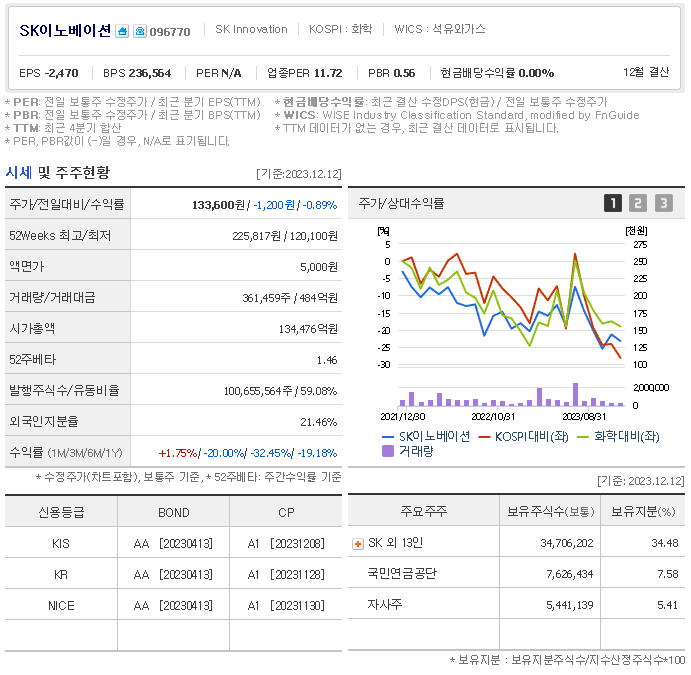Click stock code 096770

[170, 32]
